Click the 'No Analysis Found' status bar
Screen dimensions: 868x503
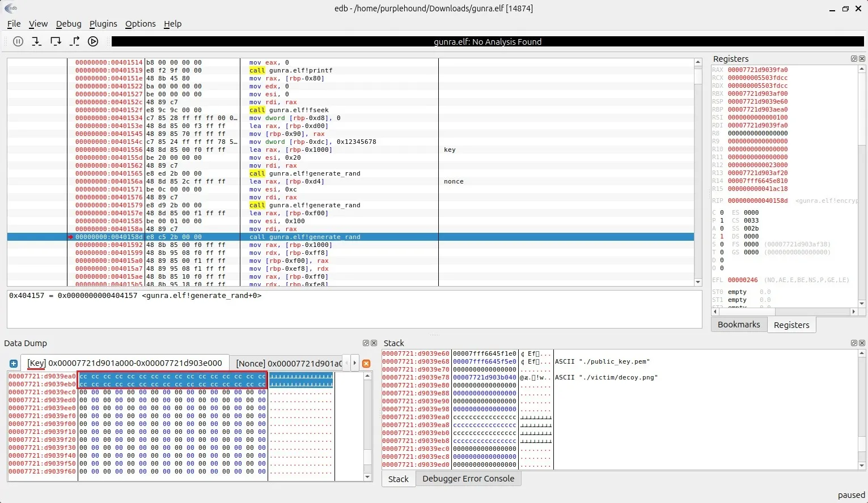[x=488, y=41]
